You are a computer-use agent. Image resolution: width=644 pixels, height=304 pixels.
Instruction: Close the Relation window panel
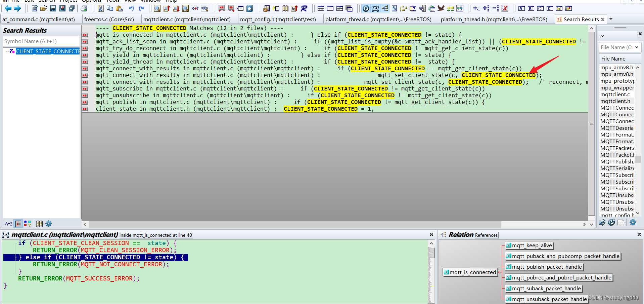[x=639, y=234]
